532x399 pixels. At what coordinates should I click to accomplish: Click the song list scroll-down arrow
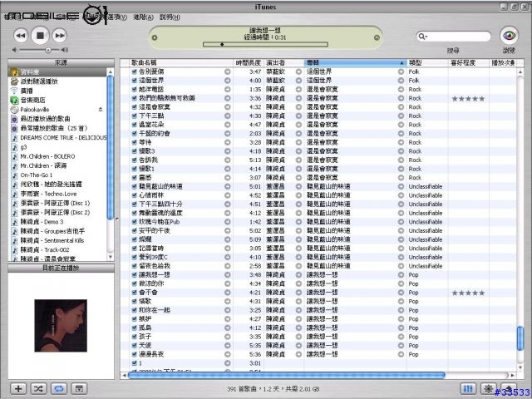(x=520, y=367)
